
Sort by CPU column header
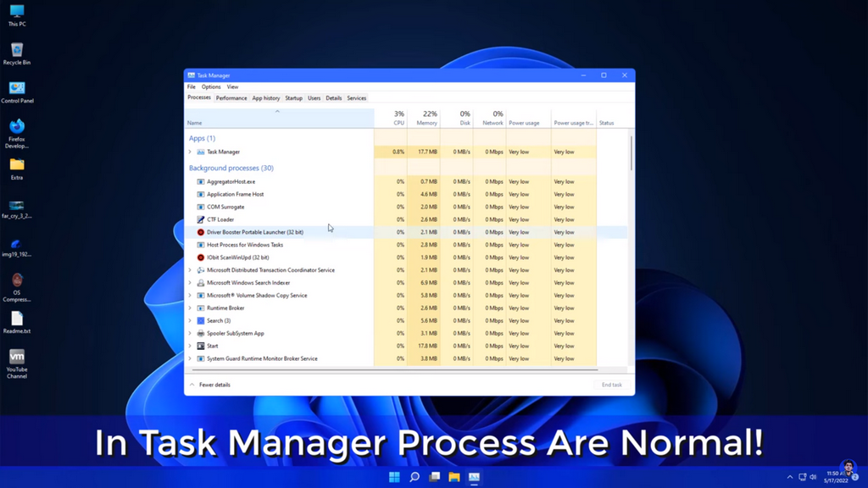tap(391, 119)
